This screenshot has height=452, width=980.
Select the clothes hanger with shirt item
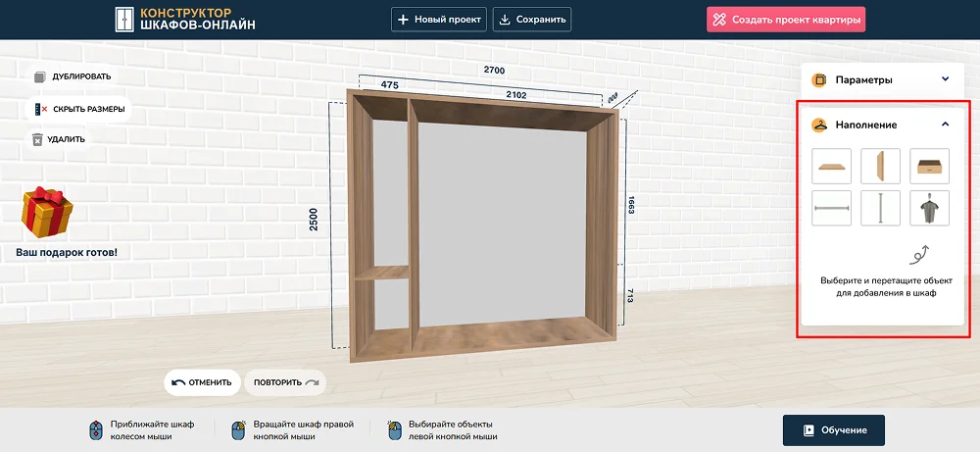pos(929,208)
